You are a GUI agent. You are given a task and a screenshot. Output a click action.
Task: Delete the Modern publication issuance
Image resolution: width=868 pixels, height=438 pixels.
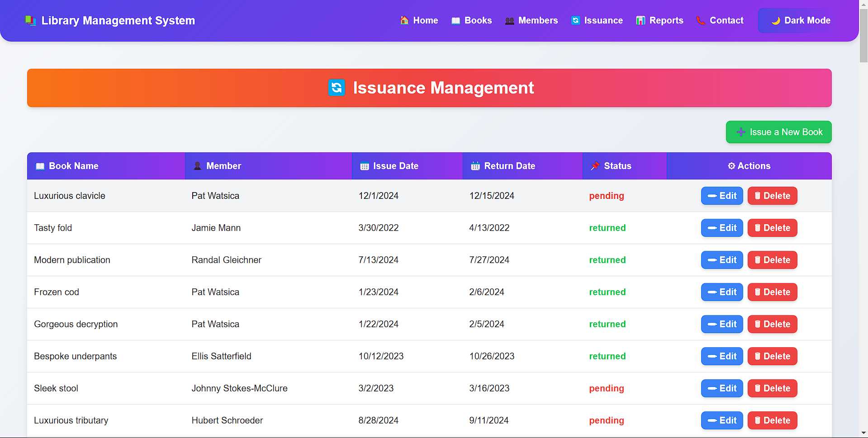[x=772, y=260]
